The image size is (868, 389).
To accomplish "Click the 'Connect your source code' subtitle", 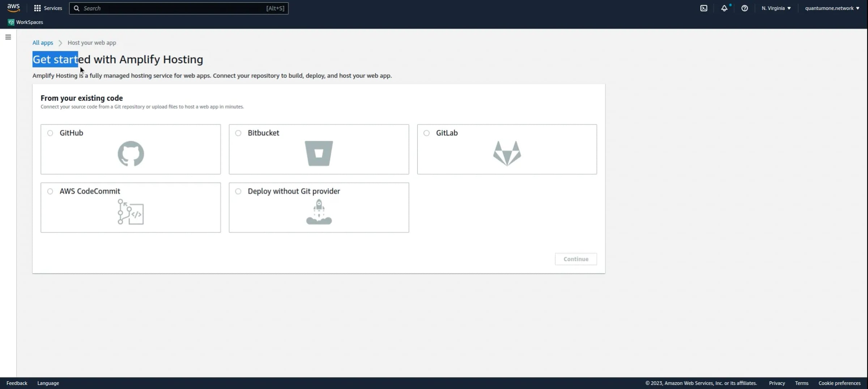I will (x=142, y=107).
